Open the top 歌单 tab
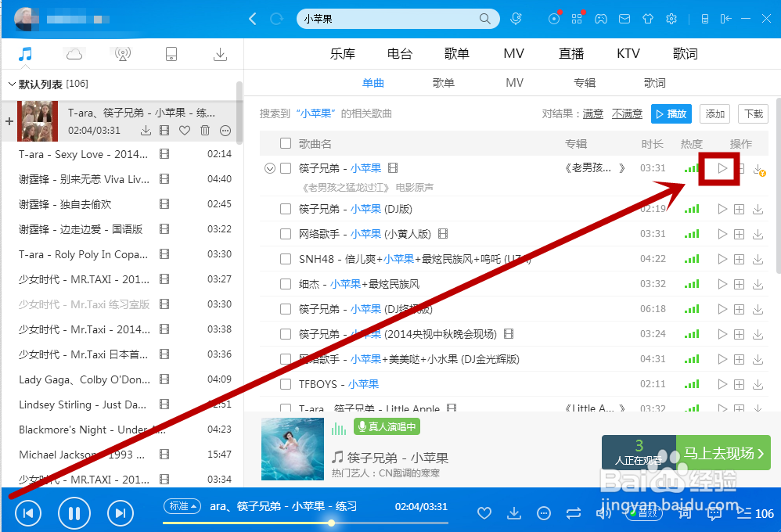 [x=457, y=54]
